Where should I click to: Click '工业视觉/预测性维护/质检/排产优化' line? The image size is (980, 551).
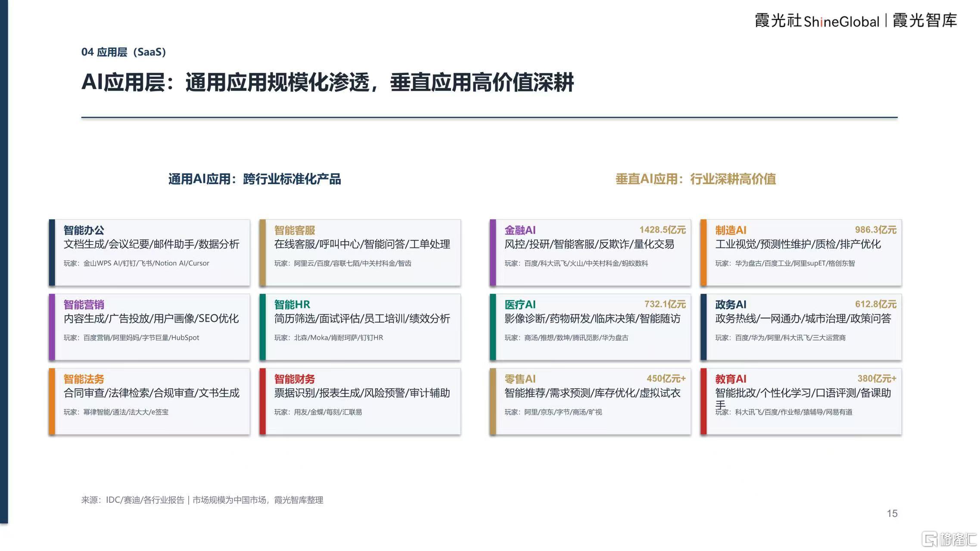click(798, 244)
